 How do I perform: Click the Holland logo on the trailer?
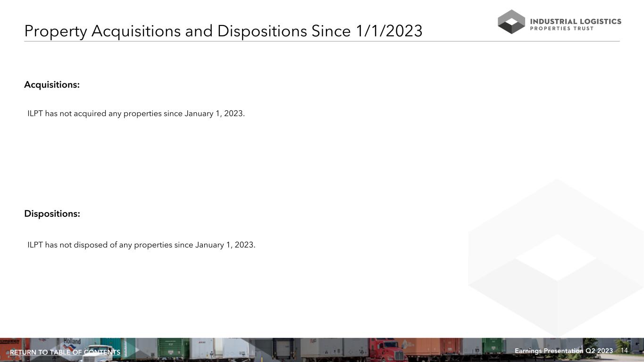click(72, 341)
